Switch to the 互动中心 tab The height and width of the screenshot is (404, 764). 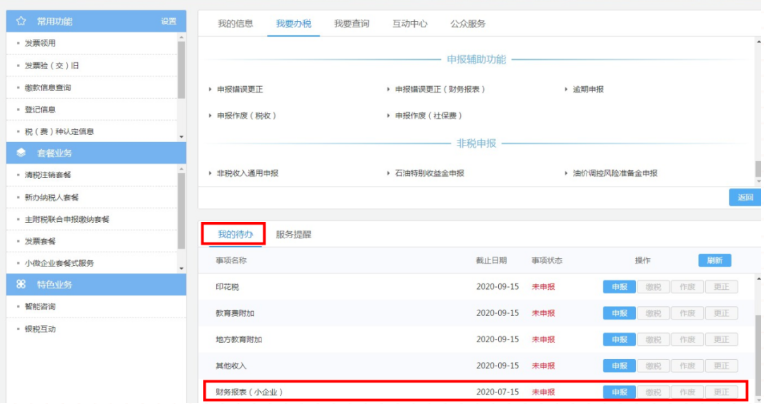tap(410, 23)
